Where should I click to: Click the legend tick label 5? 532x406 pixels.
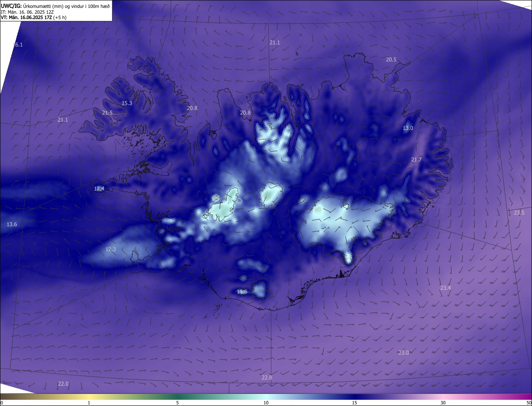point(177,403)
